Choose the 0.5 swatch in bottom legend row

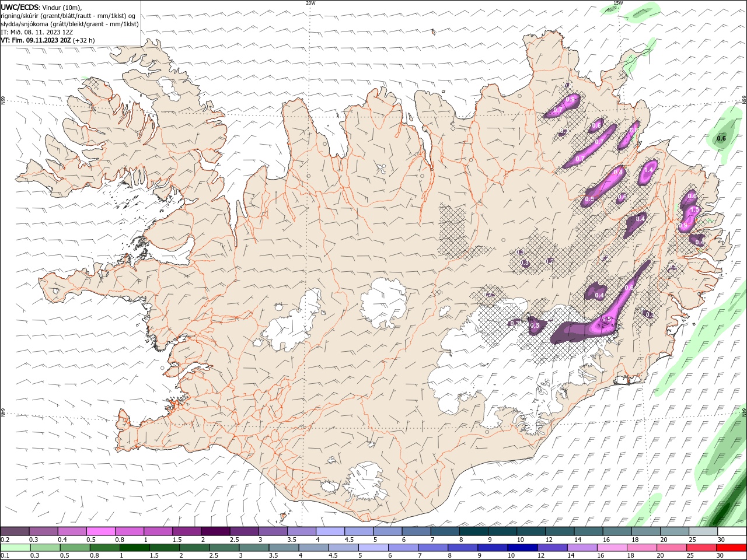pyautogui.click(x=75, y=548)
